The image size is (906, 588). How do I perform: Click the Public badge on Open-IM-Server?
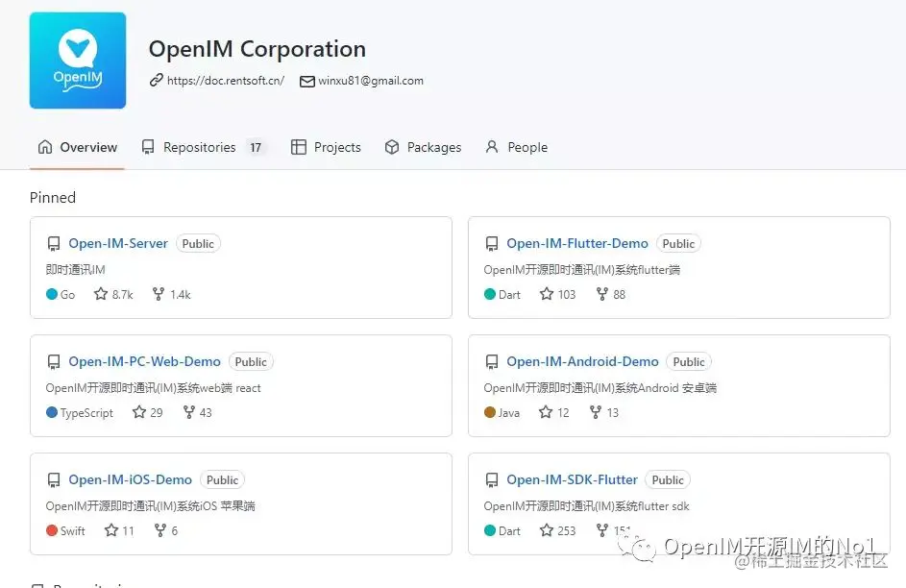click(x=198, y=244)
